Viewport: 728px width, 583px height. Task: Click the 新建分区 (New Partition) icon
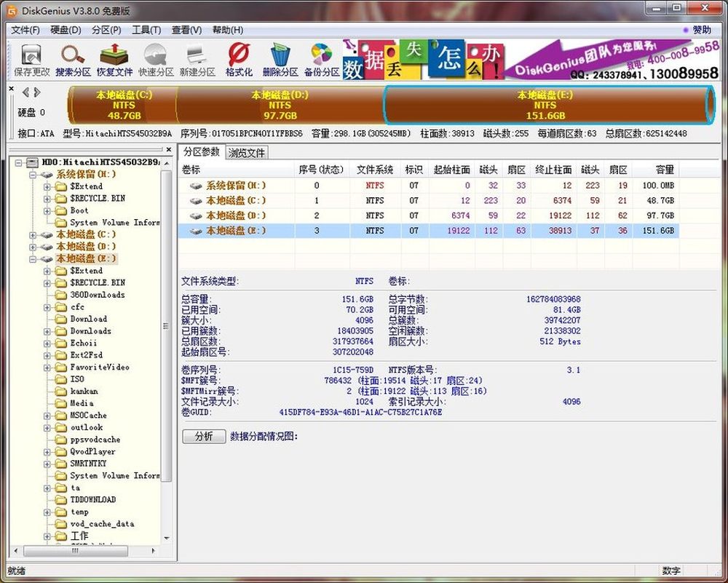click(x=197, y=60)
